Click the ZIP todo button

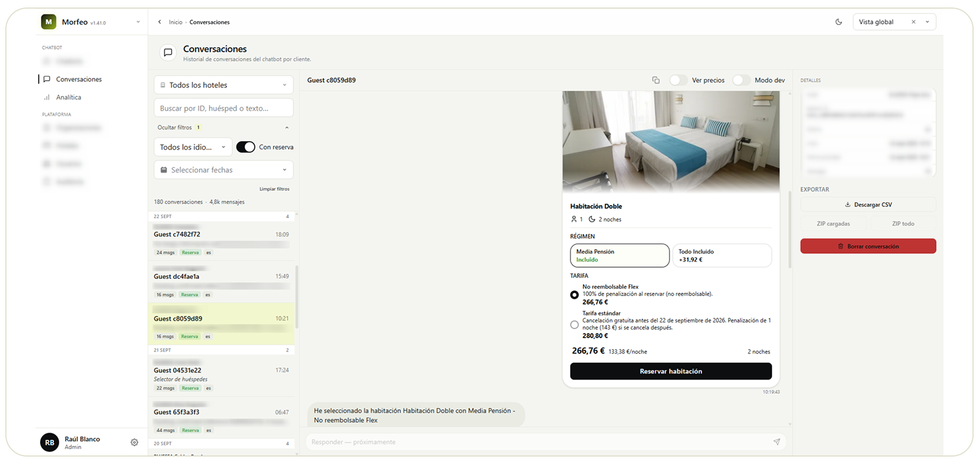click(903, 223)
